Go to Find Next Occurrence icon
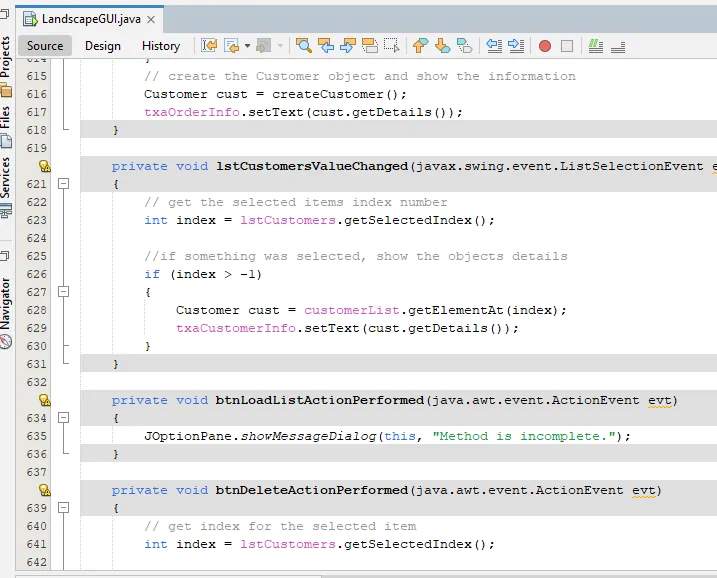The width and height of the screenshot is (717, 578). (x=348, y=46)
